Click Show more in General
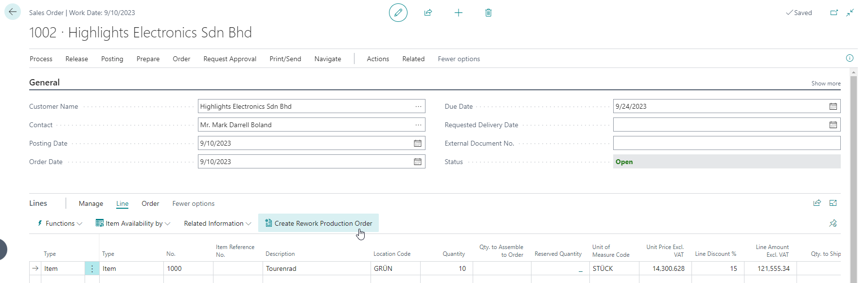Screen dimensions: 868x283 826,83
